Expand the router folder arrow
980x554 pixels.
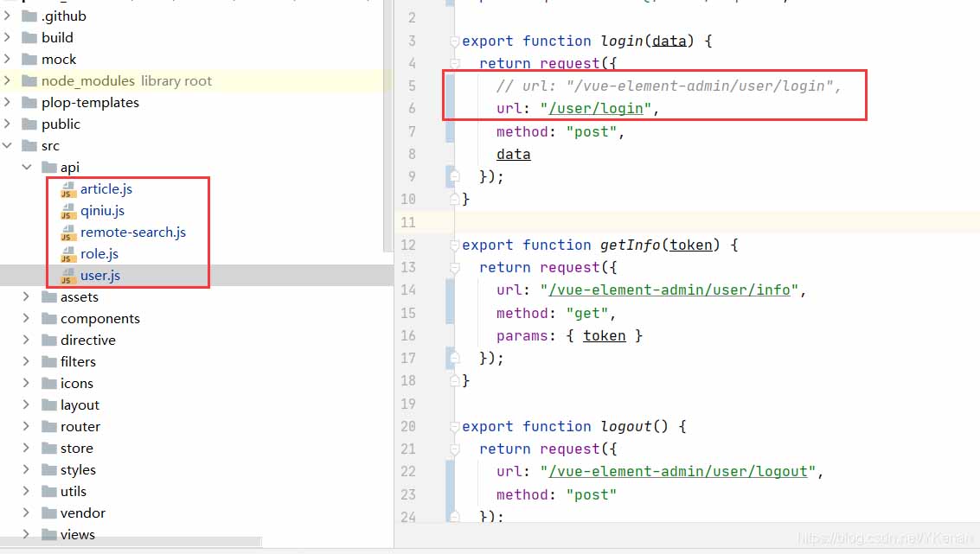(x=26, y=426)
